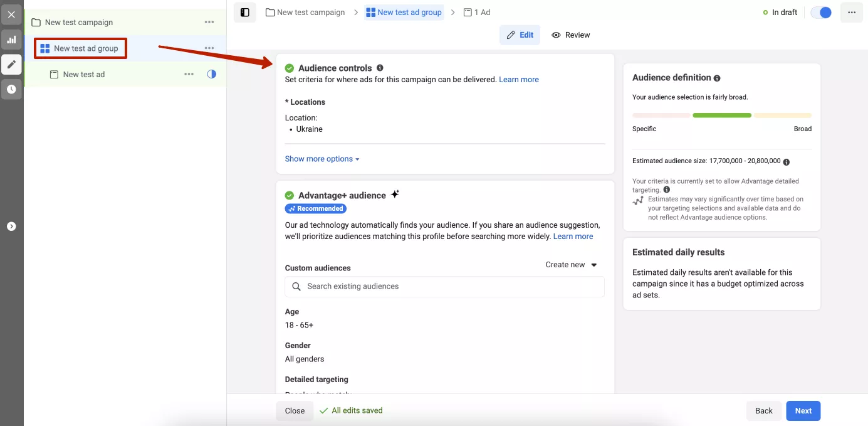Image resolution: width=868 pixels, height=426 pixels.
Task: Click the Audience controls green check icon
Action: [290, 68]
